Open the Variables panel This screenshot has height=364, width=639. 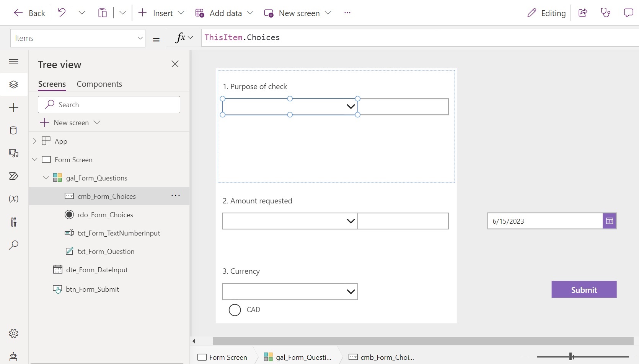[x=14, y=198]
